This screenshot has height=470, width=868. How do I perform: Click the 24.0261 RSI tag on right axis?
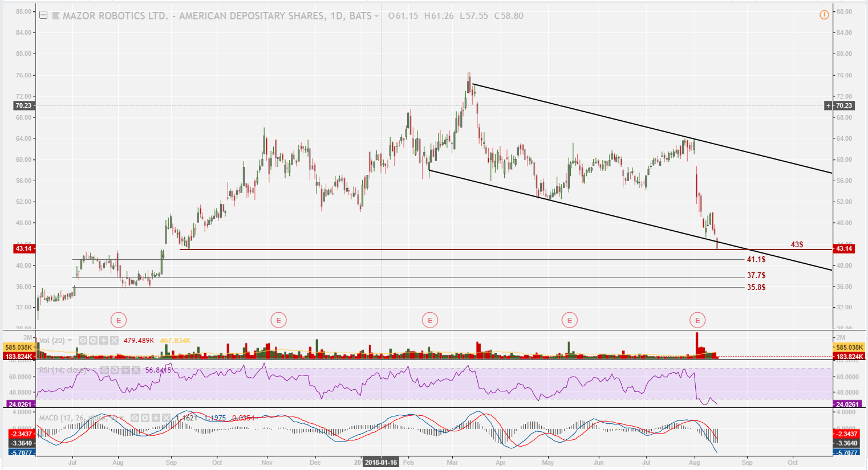[847, 404]
